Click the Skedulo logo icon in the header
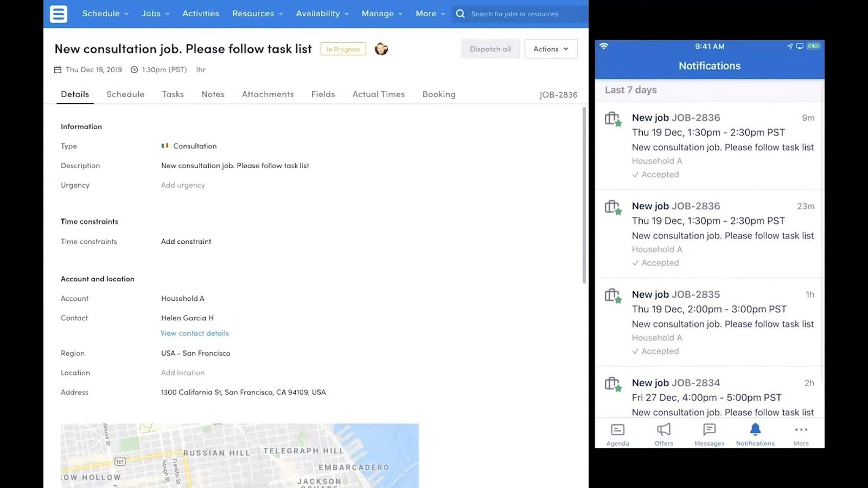The height and width of the screenshot is (488, 868). coord(59,14)
